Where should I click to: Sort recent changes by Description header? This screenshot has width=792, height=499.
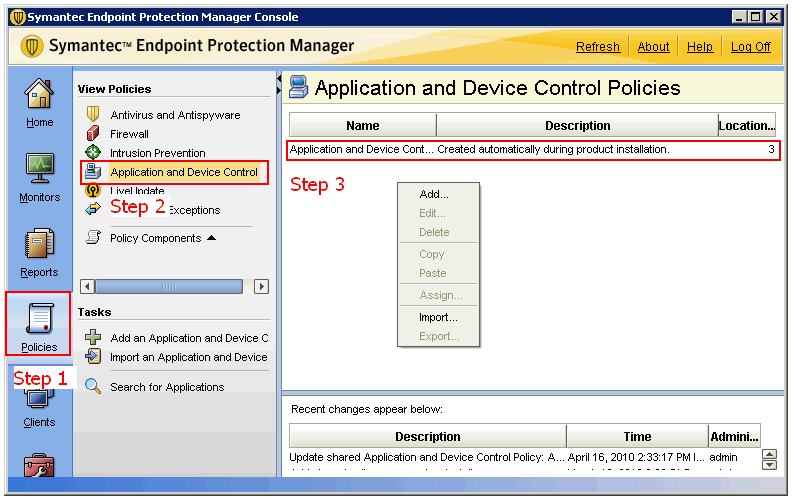coord(427,436)
